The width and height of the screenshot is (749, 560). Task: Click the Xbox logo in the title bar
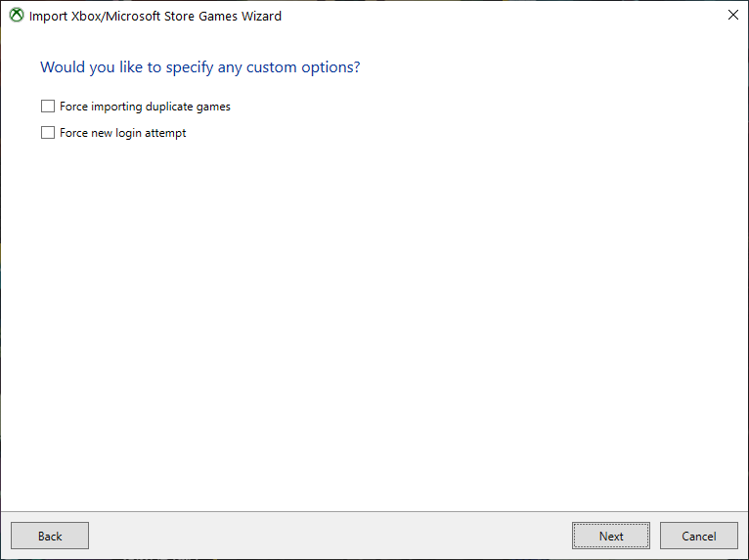[17, 16]
